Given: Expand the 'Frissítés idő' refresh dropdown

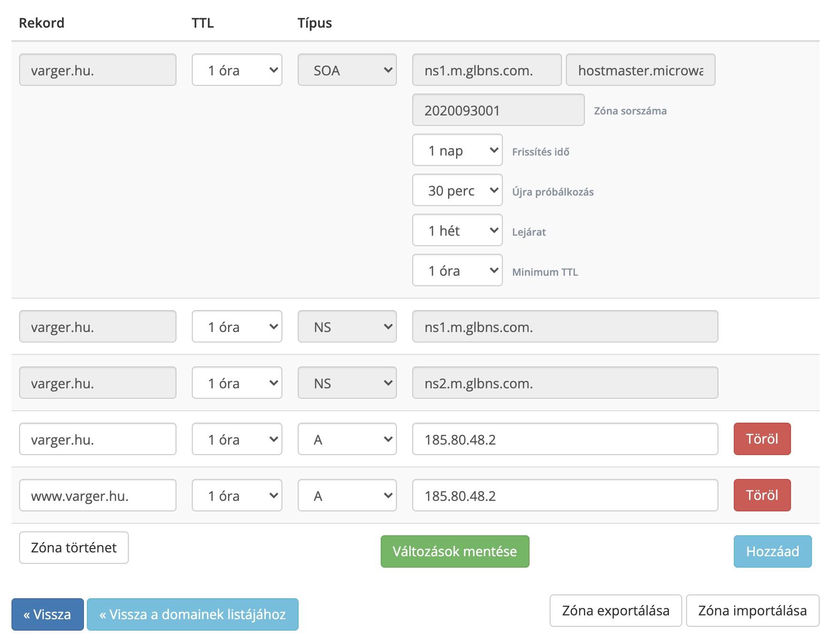Looking at the screenshot, I should [x=457, y=150].
